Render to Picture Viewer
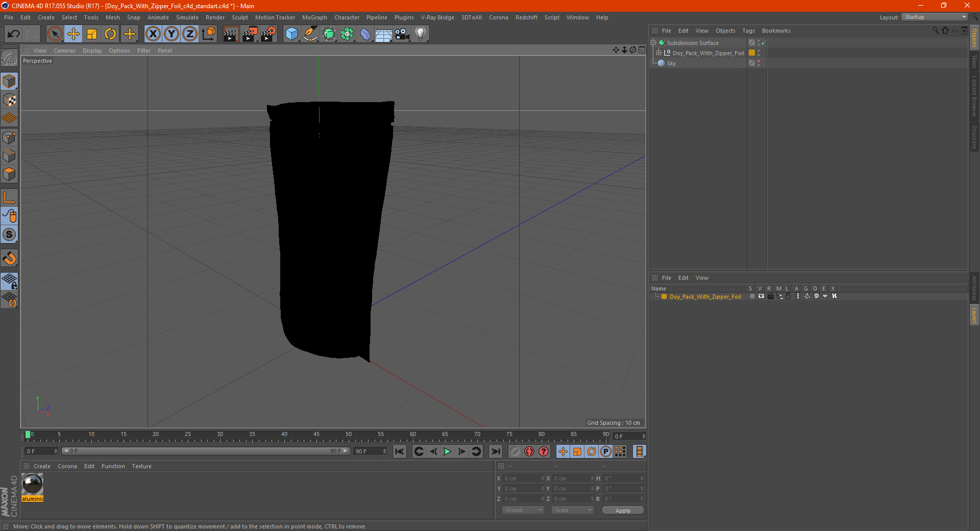 coord(250,34)
